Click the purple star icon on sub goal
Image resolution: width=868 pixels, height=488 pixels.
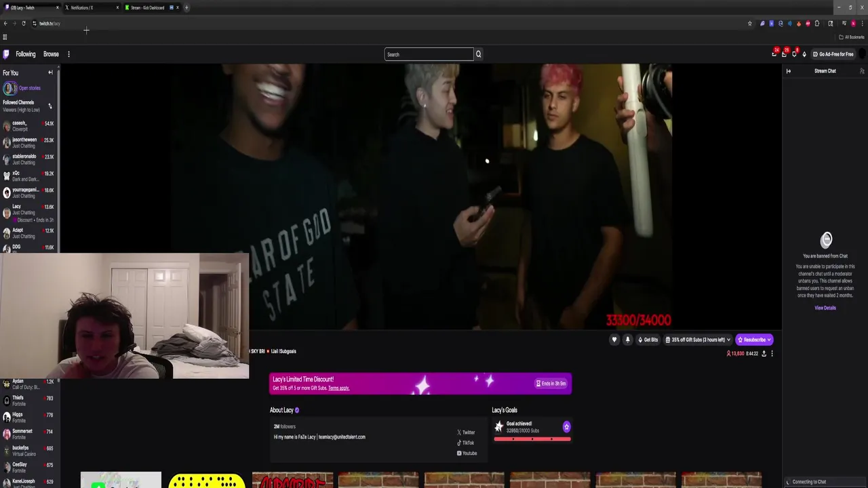tap(566, 426)
